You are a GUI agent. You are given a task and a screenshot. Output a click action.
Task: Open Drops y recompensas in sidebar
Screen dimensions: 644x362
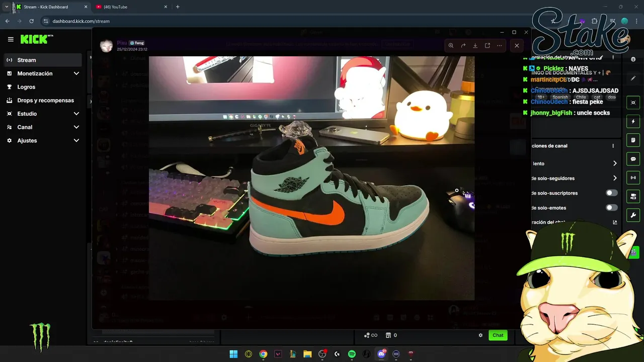43,100
